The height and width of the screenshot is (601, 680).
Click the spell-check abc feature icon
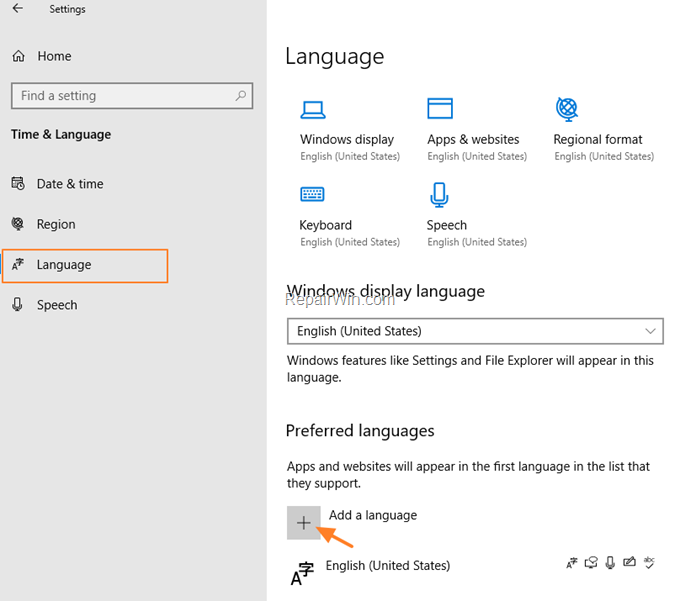click(649, 563)
